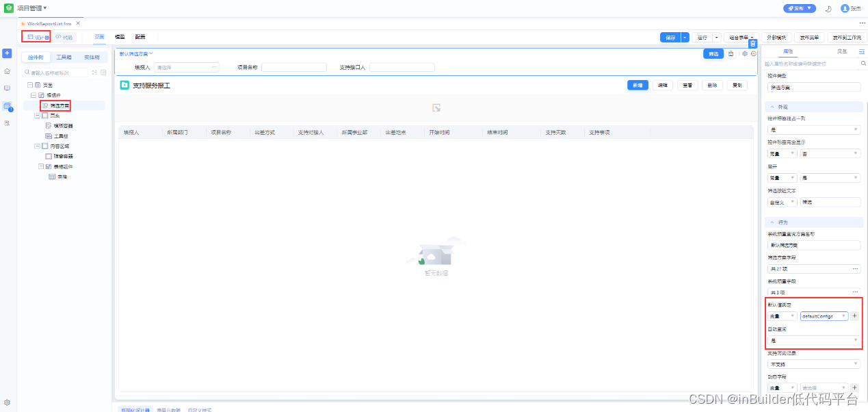Screen dimensions: 868x412
Task: Collapse the 内容区域 tree node
Action: pyautogui.click(x=37, y=146)
